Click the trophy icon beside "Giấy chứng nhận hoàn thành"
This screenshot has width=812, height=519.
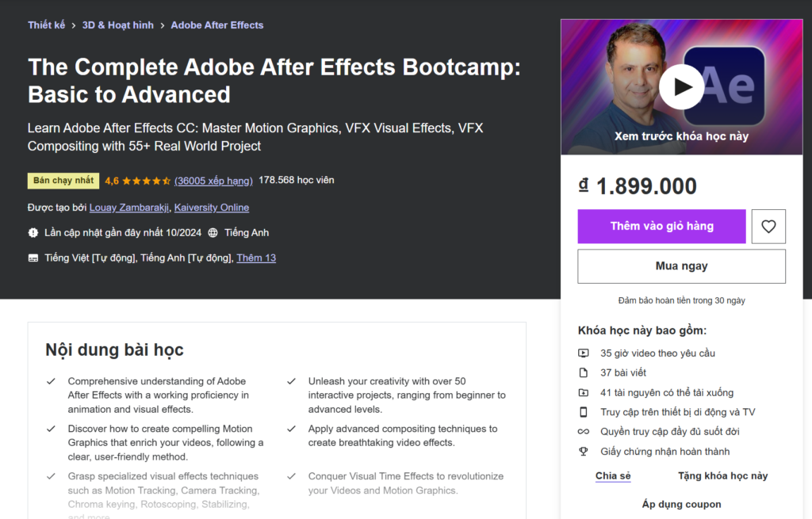click(x=584, y=452)
